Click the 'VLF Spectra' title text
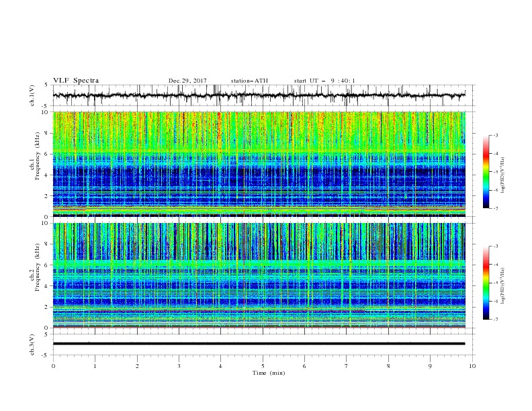532x411 pixels. [76, 81]
